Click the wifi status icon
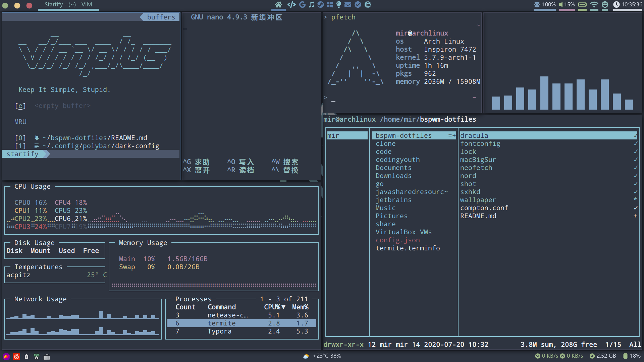Viewport: 644px width, 362px height. [x=594, y=5]
